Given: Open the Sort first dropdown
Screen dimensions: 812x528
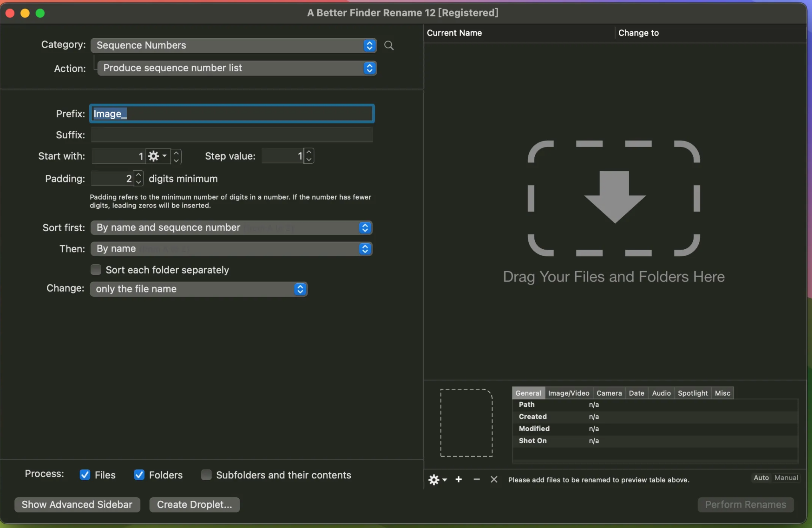Looking at the screenshot, I should [231, 228].
